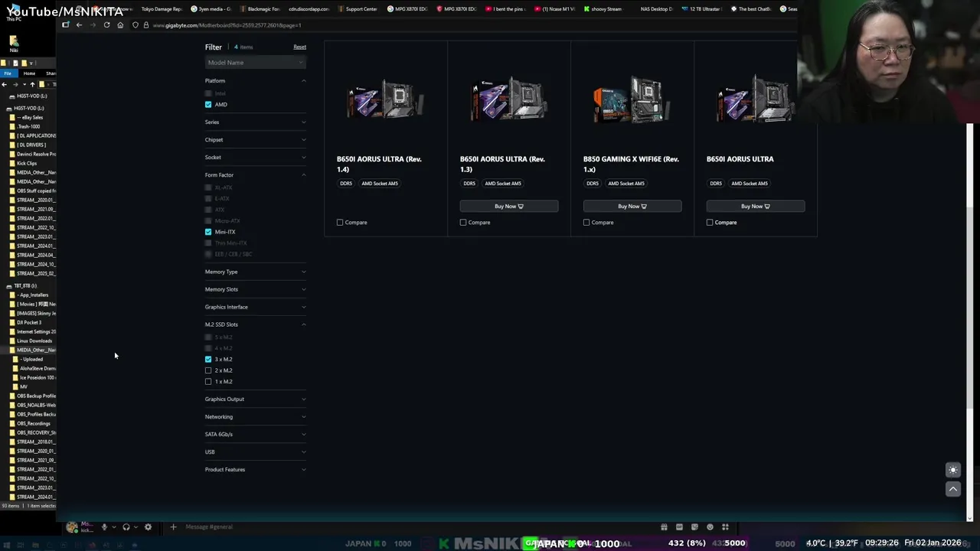Switch to the 3yen media browser tab
980x551 pixels.
[211, 9]
